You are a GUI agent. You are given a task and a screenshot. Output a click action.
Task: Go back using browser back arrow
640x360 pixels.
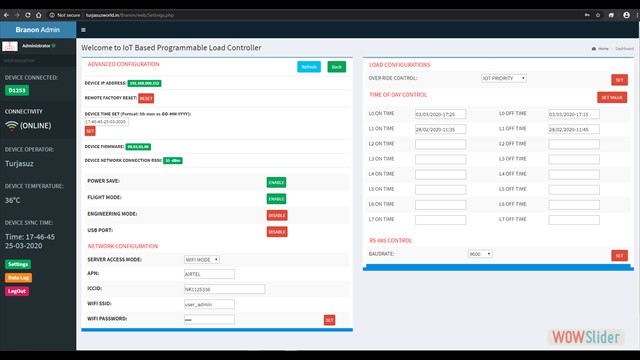click(x=7, y=15)
